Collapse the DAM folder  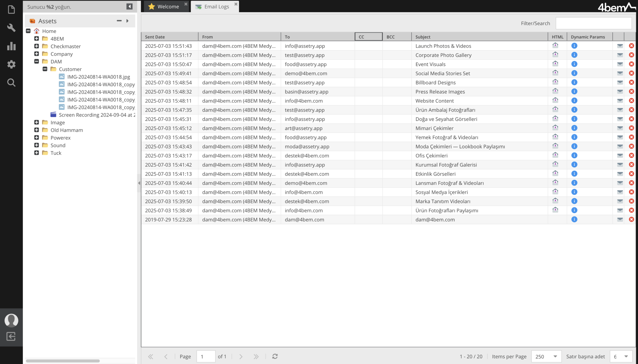36,61
